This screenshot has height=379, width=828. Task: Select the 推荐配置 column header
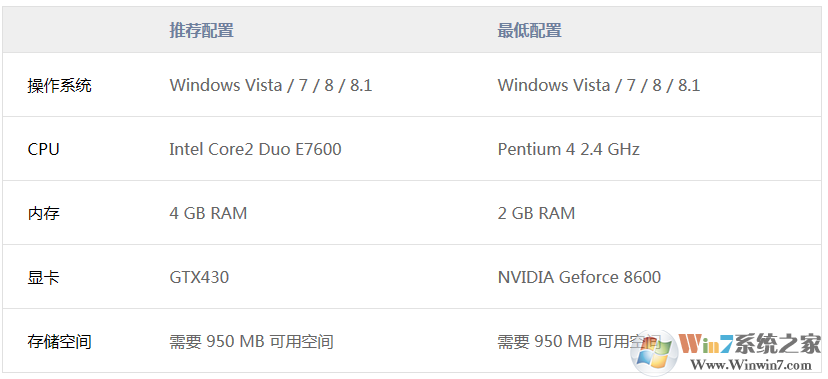click(201, 30)
